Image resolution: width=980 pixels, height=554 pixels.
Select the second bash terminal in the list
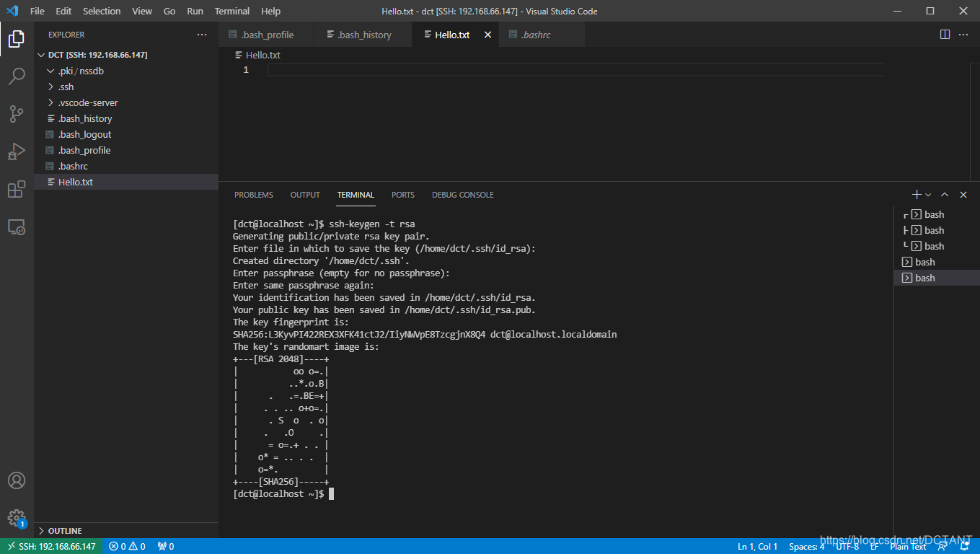tap(937, 230)
